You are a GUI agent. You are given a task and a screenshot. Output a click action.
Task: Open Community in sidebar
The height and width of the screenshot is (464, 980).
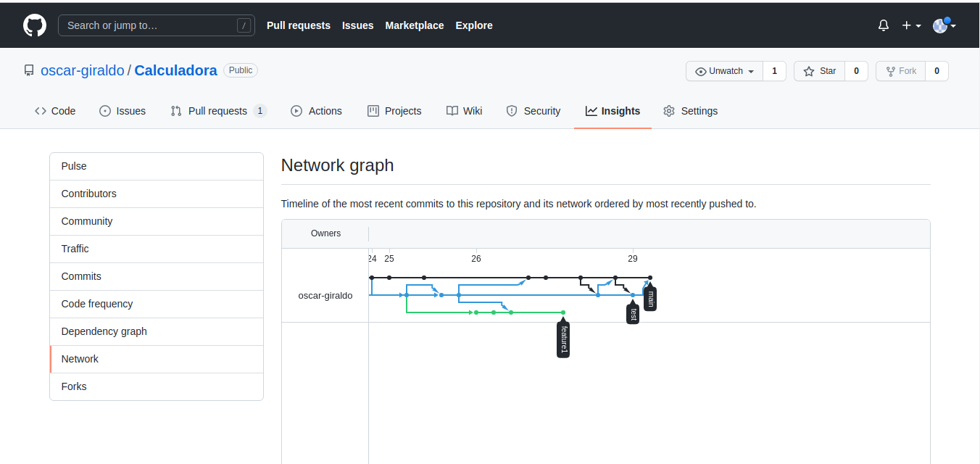point(157,221)
